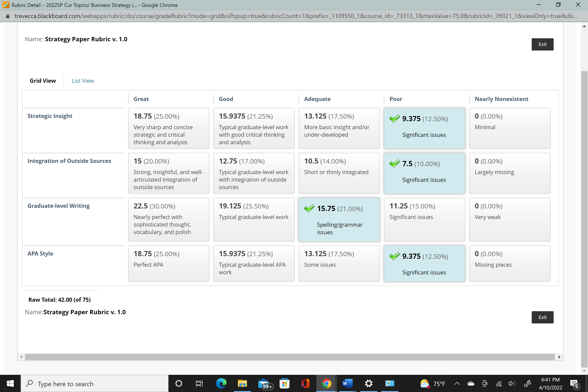Open Microsoft Edge from the taskbar

pos(221,383)
